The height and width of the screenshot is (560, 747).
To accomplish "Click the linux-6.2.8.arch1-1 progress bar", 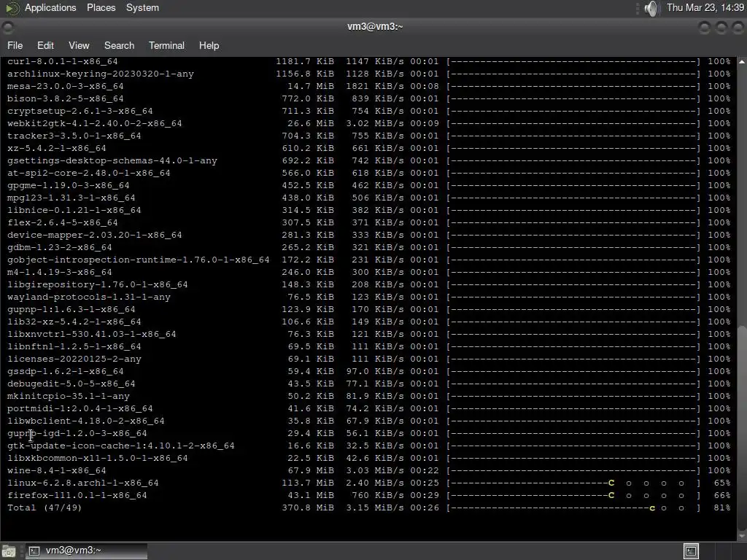I will 573,483.
